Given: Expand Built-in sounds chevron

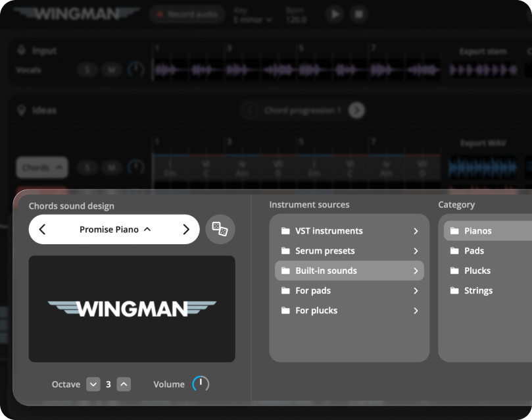Looking at the screenshot, I should click(x=416, y=271).
